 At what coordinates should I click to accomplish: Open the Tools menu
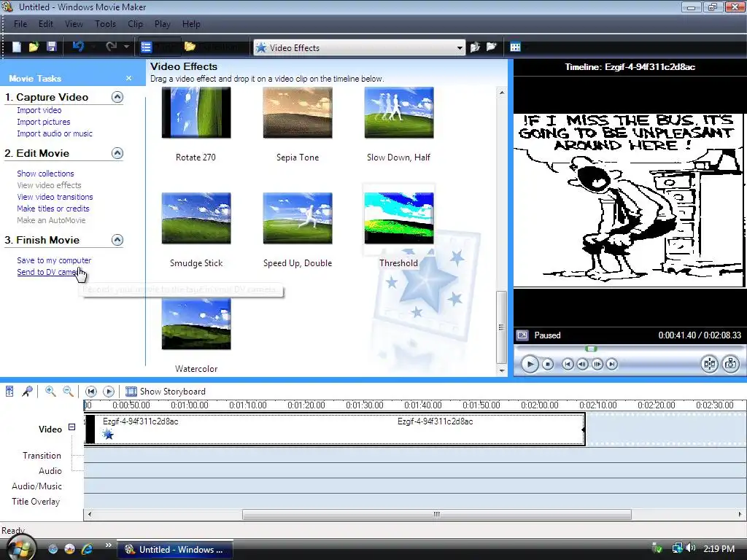tap(105, 24)
